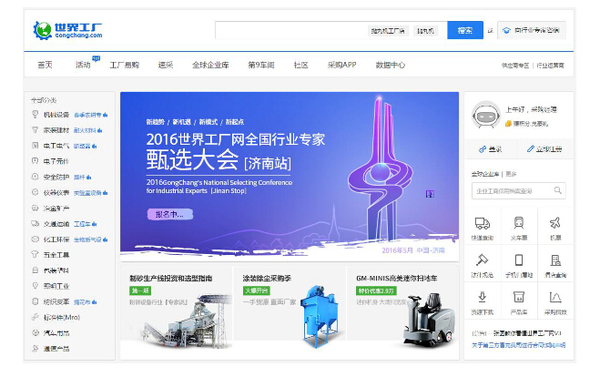Click the icon beside 家装建材 category
This screenshot has width=600, height=377.
(35, 130)
